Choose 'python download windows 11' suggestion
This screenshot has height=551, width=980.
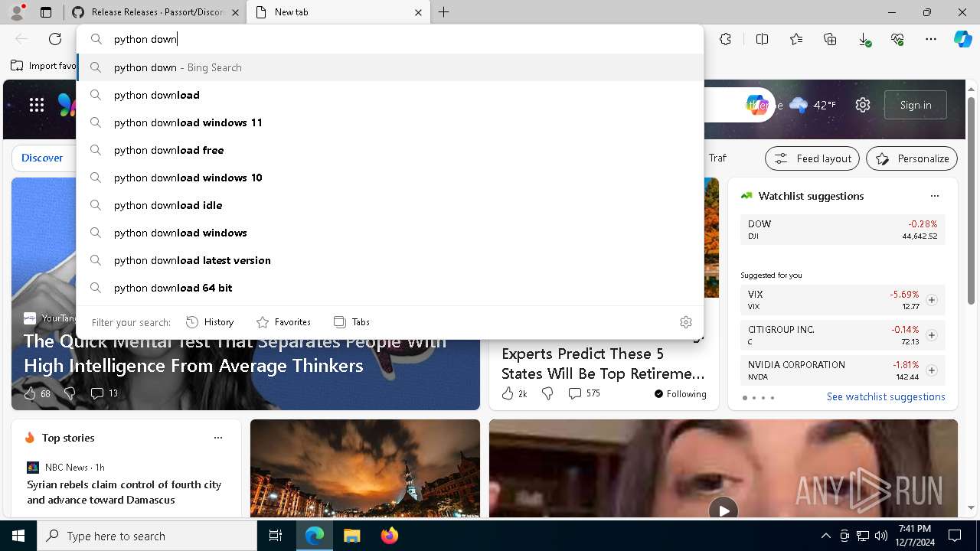point(390,122)
